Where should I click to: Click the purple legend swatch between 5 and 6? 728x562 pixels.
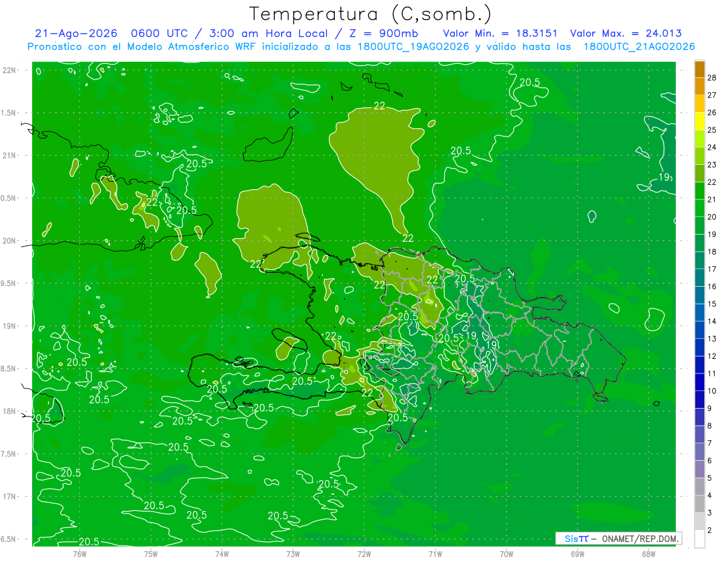(x=699, y=469)
